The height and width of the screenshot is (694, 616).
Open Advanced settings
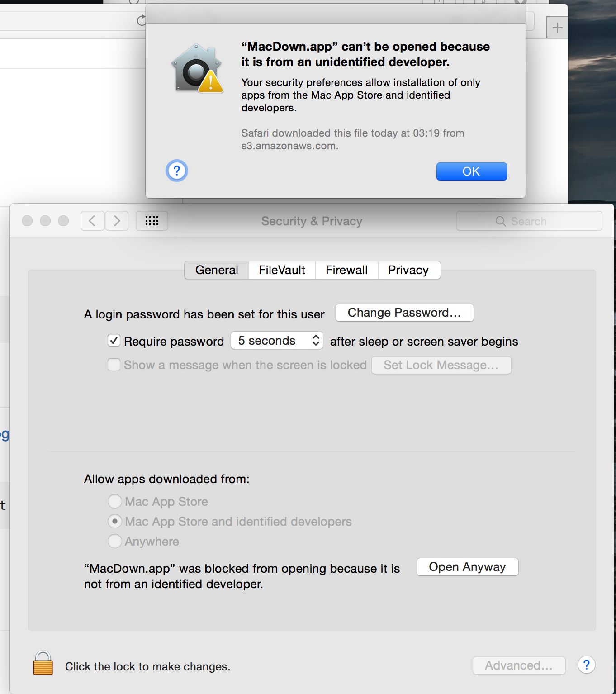pos(519,665)
